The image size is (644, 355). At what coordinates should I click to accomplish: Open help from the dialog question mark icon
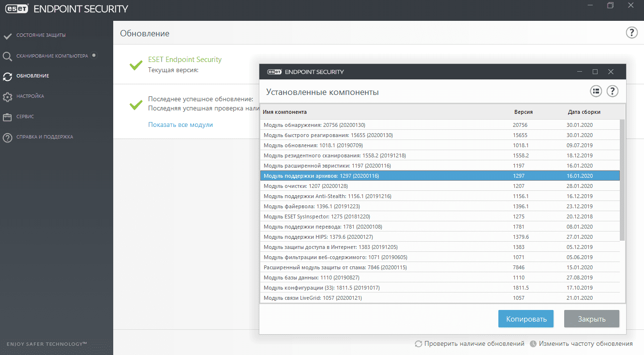(613, 91)
